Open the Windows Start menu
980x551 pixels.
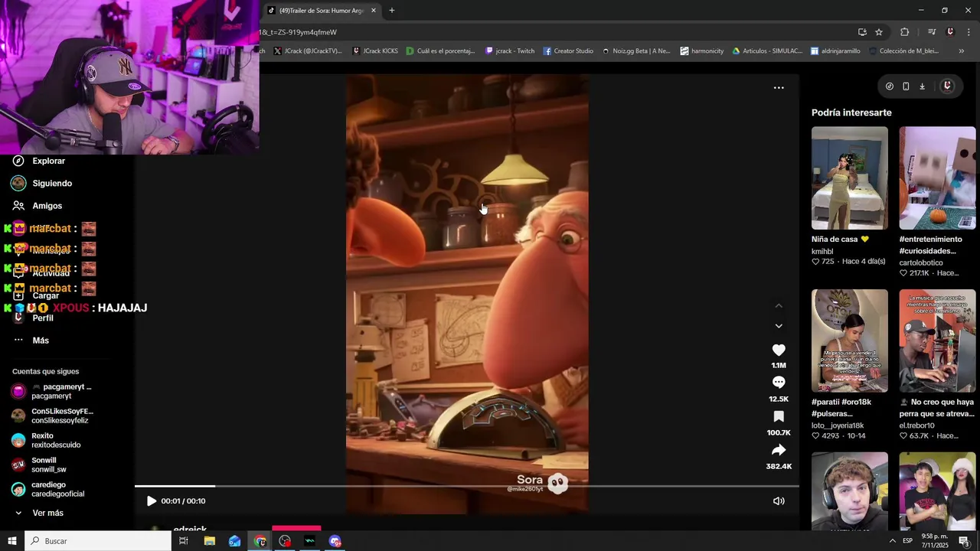tap(12, 541)
